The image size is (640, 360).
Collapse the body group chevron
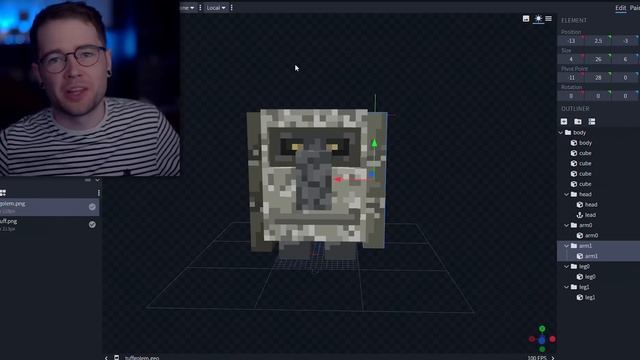click(561, 133)
